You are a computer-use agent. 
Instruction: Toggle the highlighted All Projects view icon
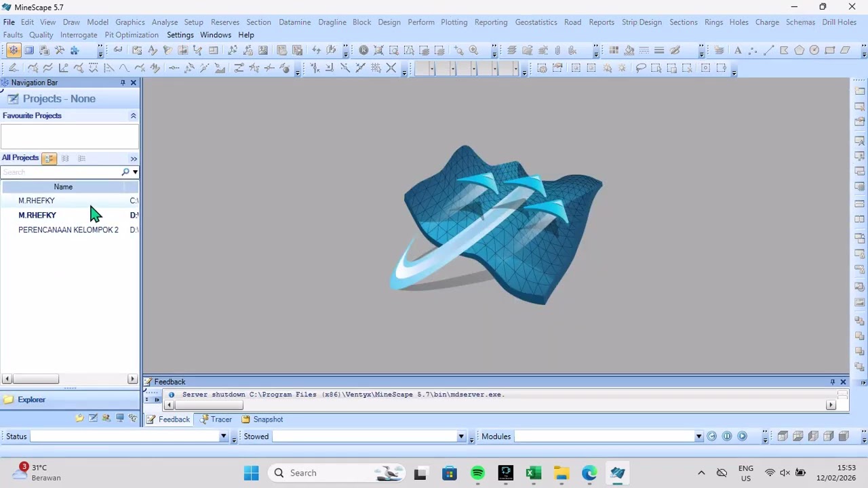coord(49,158)
